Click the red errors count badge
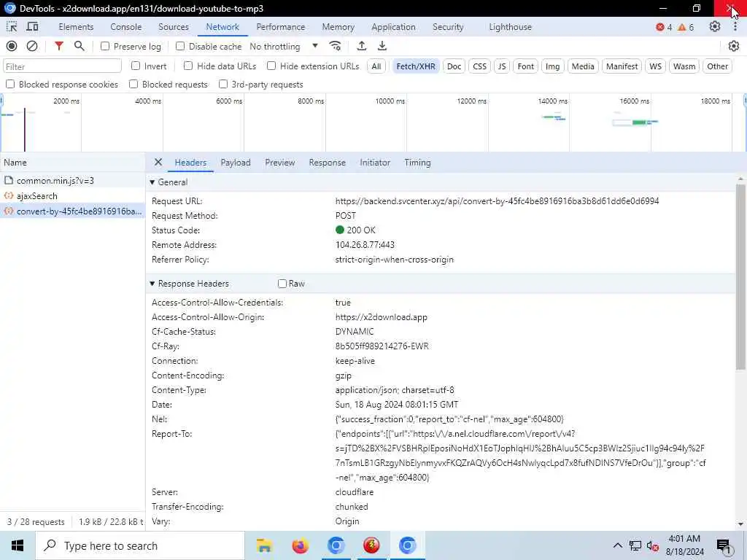The width and height of the screenshot is (747, 560). pos(664,27)
